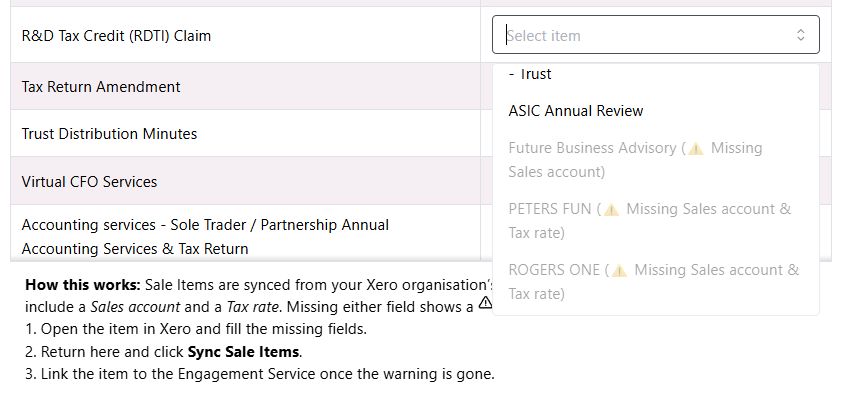Click the 'R&D Tax Credit (RDTI) Claim' row
This screenshot has width=843, height=408.
coord(116,36)
